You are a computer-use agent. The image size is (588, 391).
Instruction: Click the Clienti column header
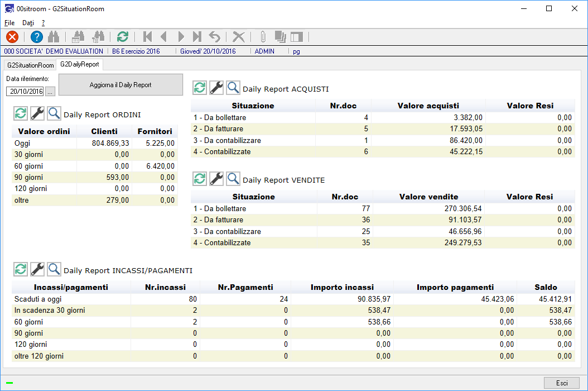point(104,131)
